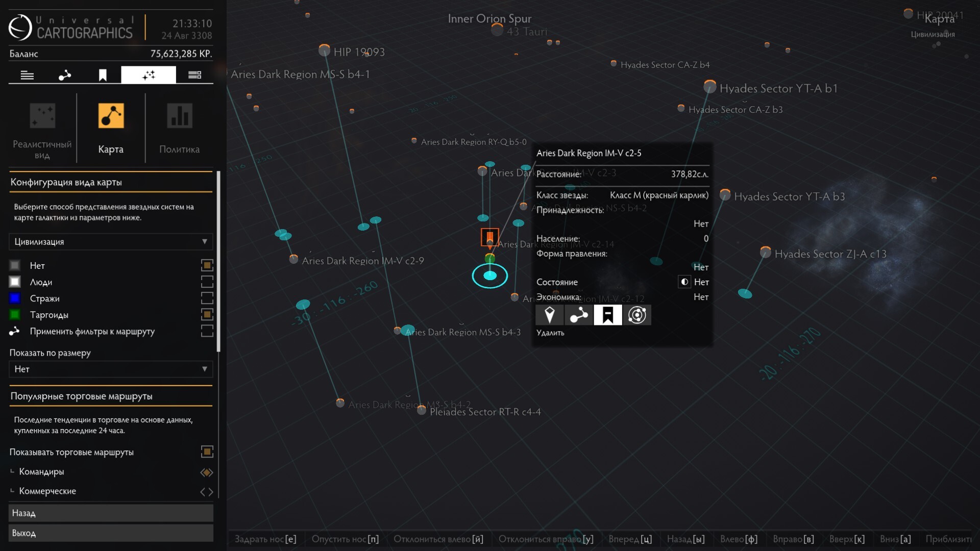Click the Выход button

[111, 533]
